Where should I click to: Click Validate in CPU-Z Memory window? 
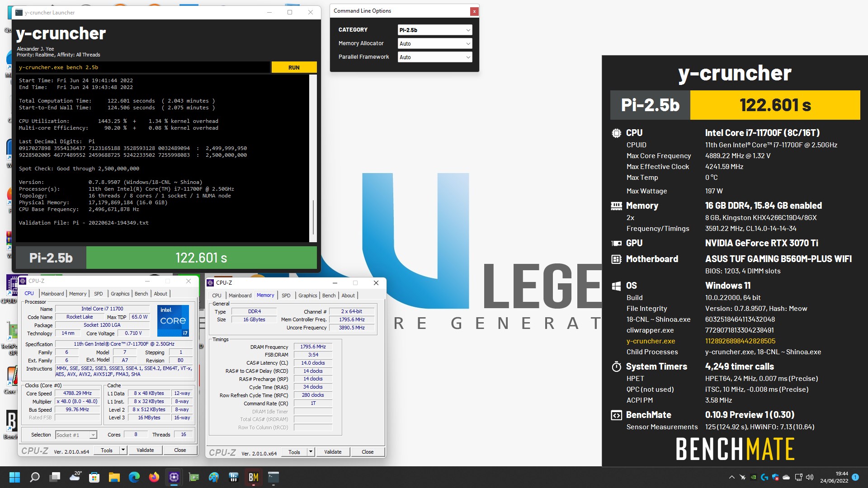[x=333, y=452]
